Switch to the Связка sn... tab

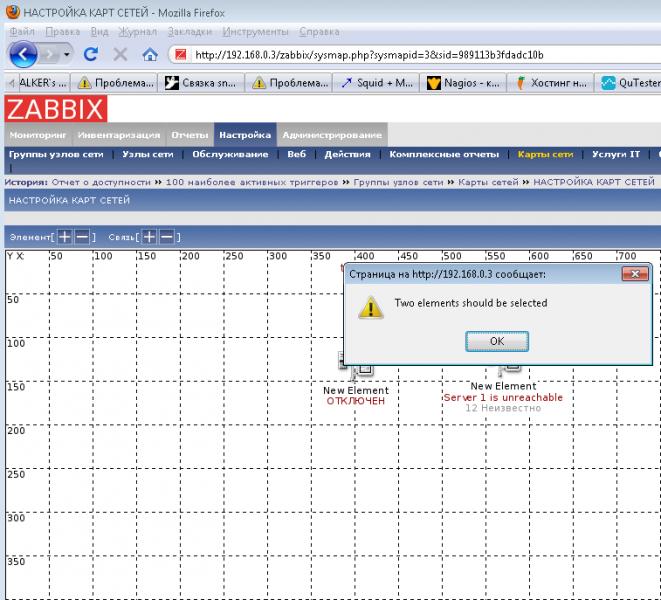[x=201, y=83]
